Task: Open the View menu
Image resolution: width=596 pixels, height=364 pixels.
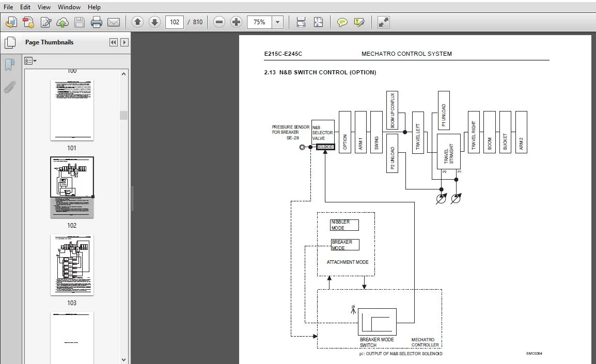Action: (44, 7)
